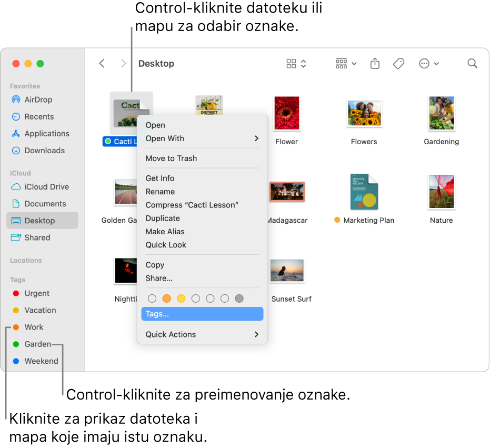Select the Gardening photo thumbnail
This screenshot has height=448, width=490.
441,113
